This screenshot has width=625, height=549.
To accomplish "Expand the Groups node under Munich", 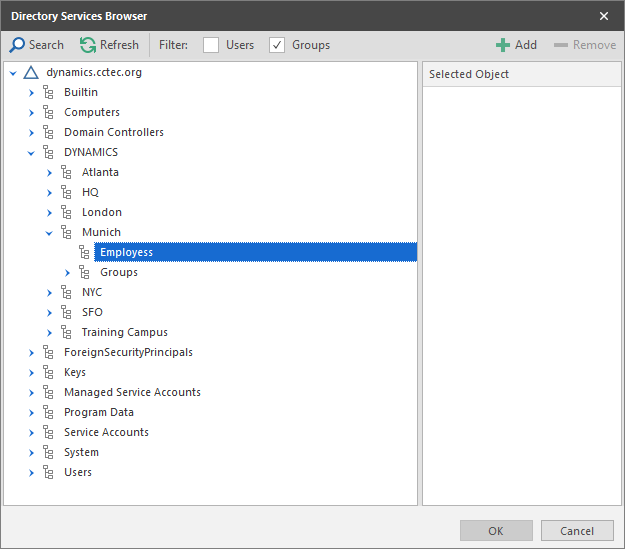I will point(67,273).
